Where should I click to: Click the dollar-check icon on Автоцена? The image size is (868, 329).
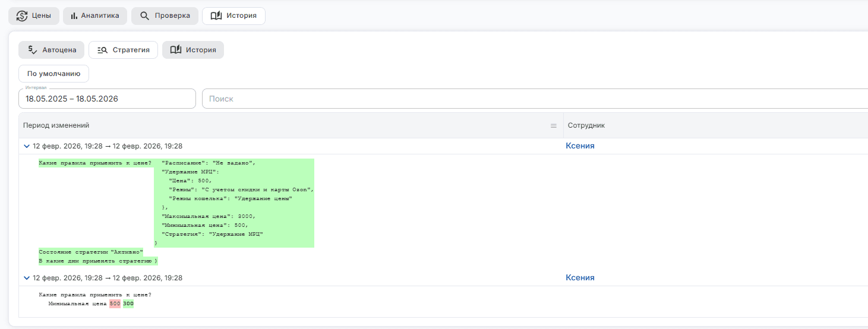pyautogui.click(x=33, y=50)
